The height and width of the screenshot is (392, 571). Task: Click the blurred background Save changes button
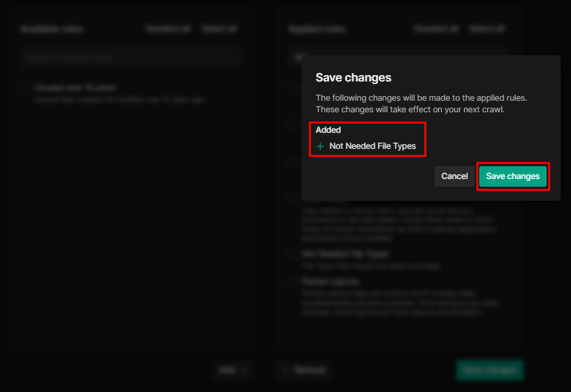(x=490, y=370)
